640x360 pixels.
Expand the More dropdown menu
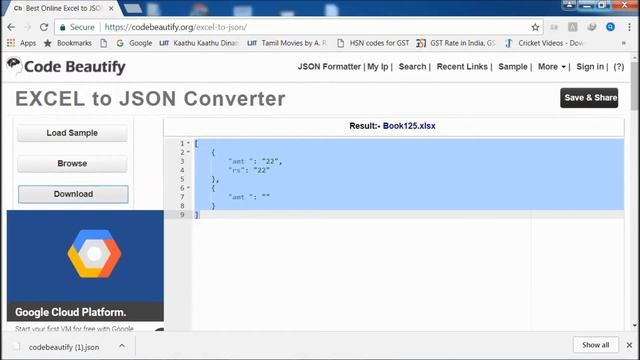tap(551, 67)
